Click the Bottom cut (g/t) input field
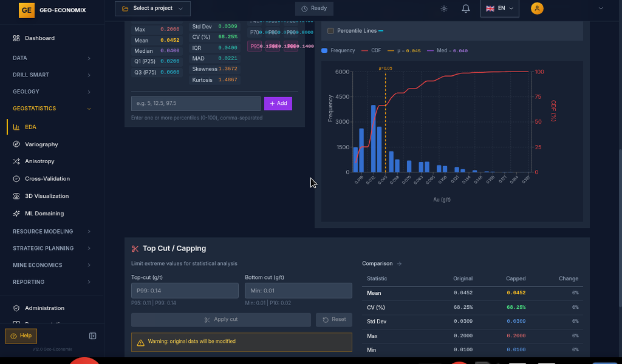 point(298,291)
